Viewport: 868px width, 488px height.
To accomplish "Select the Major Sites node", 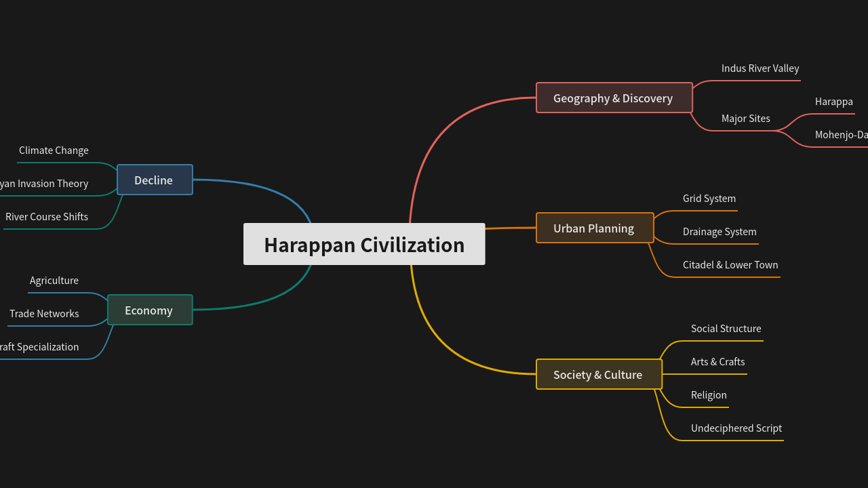I will point(745,118).
